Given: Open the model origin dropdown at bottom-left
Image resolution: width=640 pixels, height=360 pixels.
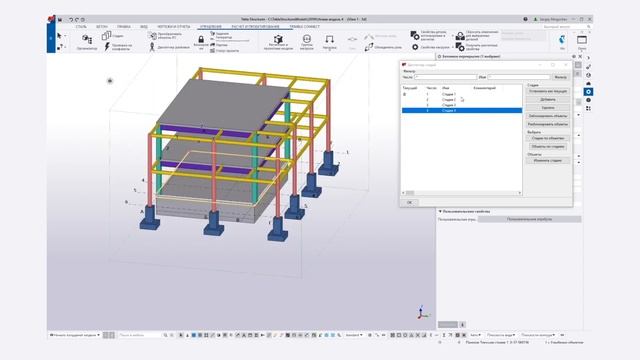Looking at the screenshot, I should (x=75, y=335).
